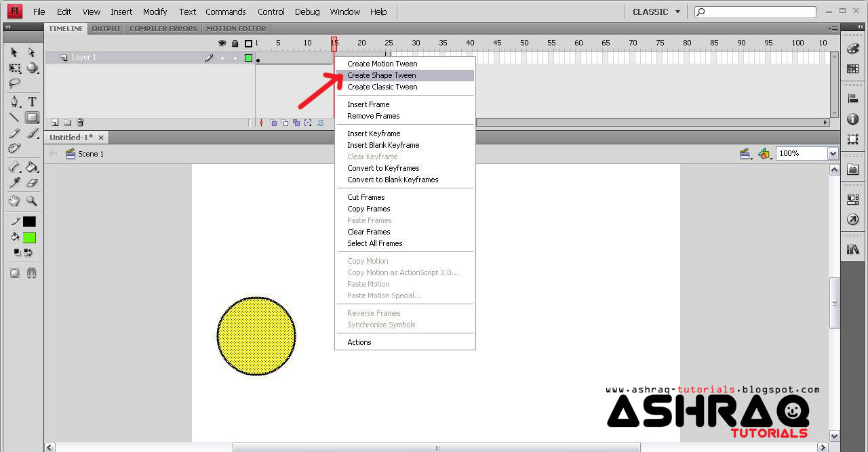Choose Create Shape Tween from the context menu
The image size is (868, 452).
click(381, 75)
